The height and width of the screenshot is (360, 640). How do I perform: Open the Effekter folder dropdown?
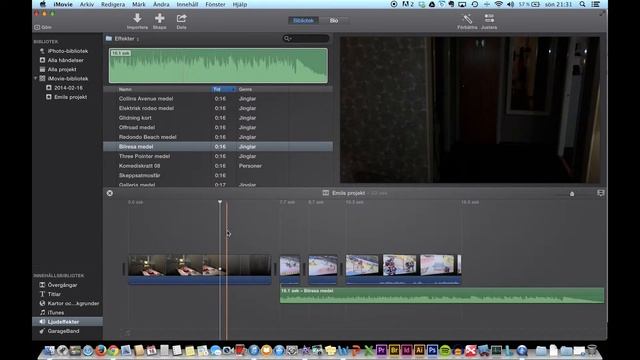[x=123, y=38]
